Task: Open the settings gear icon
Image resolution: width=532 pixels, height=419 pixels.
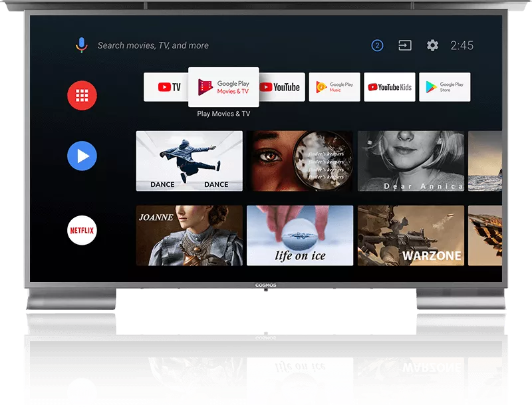Action: click(432, 45)
